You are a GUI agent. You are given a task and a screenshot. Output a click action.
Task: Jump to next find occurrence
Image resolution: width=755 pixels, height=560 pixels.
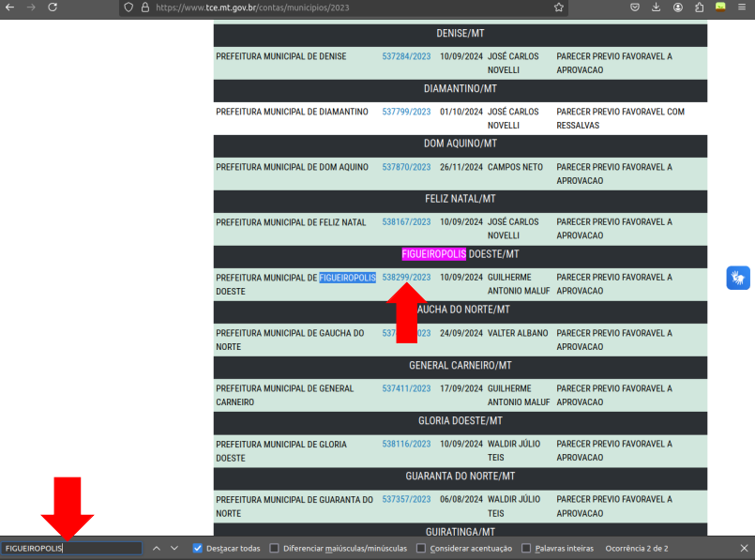pyautogui.click(x=174, y=548)
